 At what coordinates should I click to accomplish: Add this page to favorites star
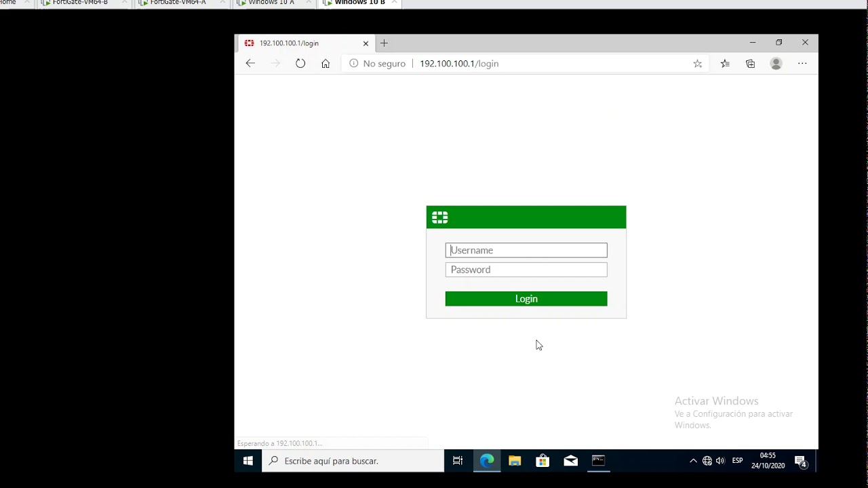coord(697,63)
